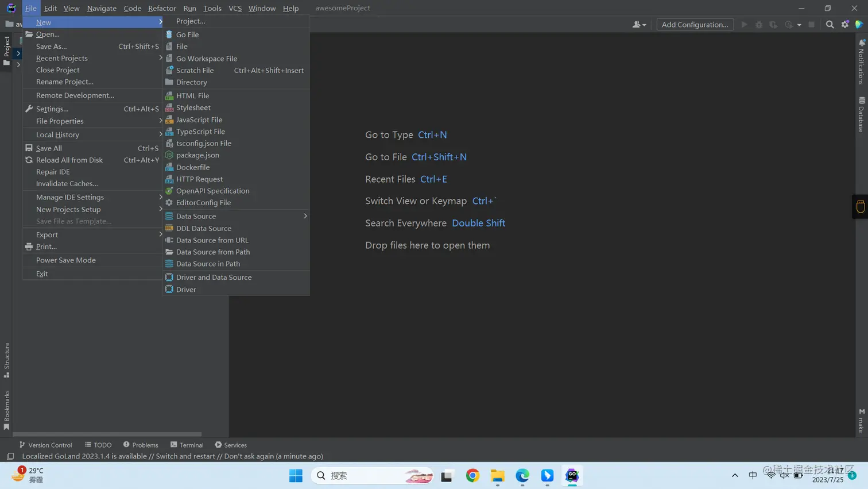868x489 pixels.
Task: Click the Debug bug icon in toolbar
Action: (x=759, y=25)
